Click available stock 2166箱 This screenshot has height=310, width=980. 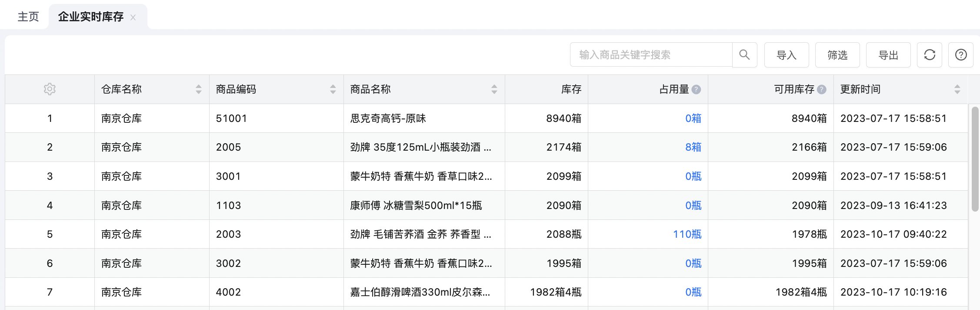pyautogui.click(x=809, y=147)
